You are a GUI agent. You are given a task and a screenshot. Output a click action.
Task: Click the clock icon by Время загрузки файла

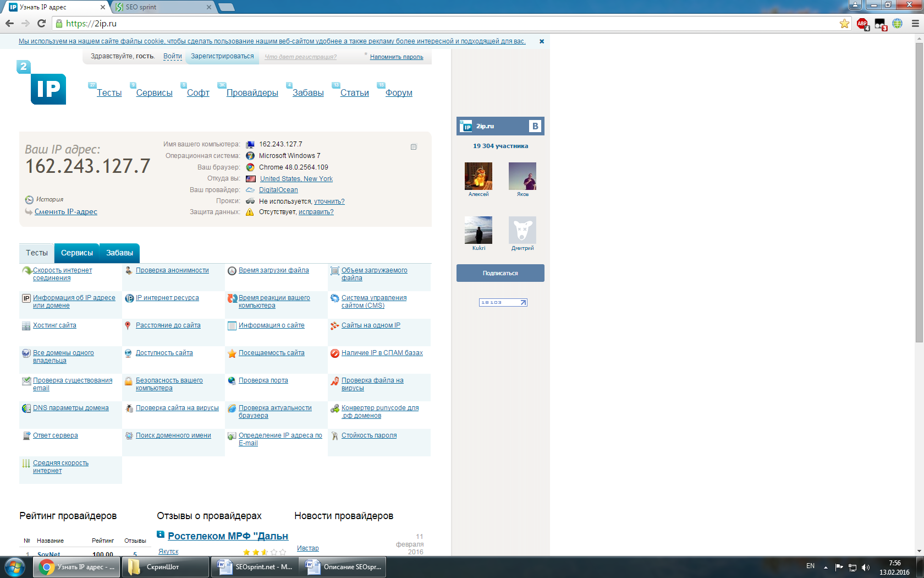coord(232,271)
